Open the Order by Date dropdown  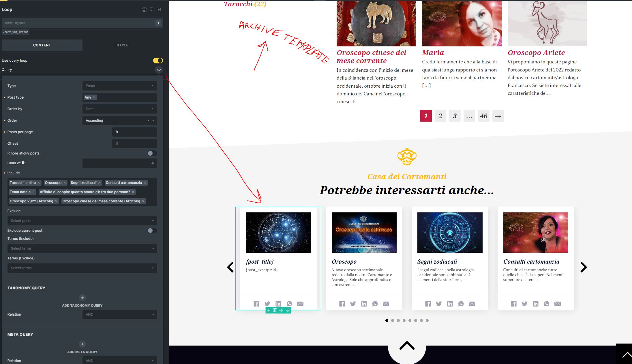[120, 109]
